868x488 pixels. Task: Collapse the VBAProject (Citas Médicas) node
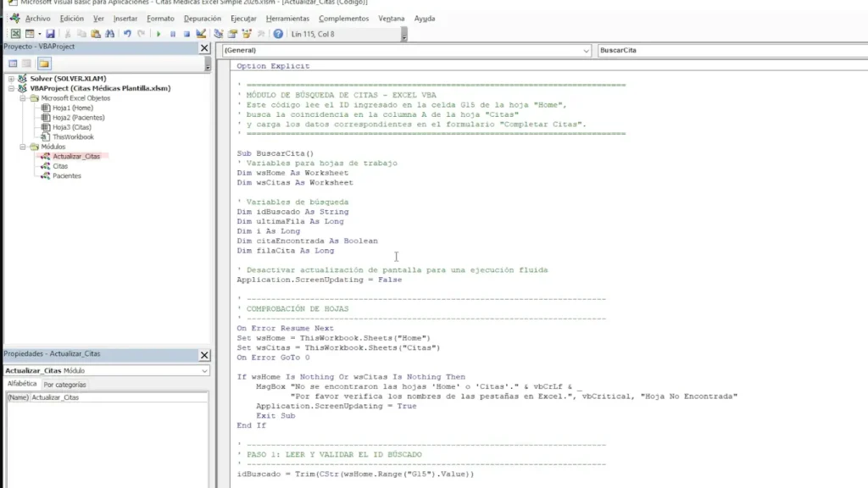(11, 88)
